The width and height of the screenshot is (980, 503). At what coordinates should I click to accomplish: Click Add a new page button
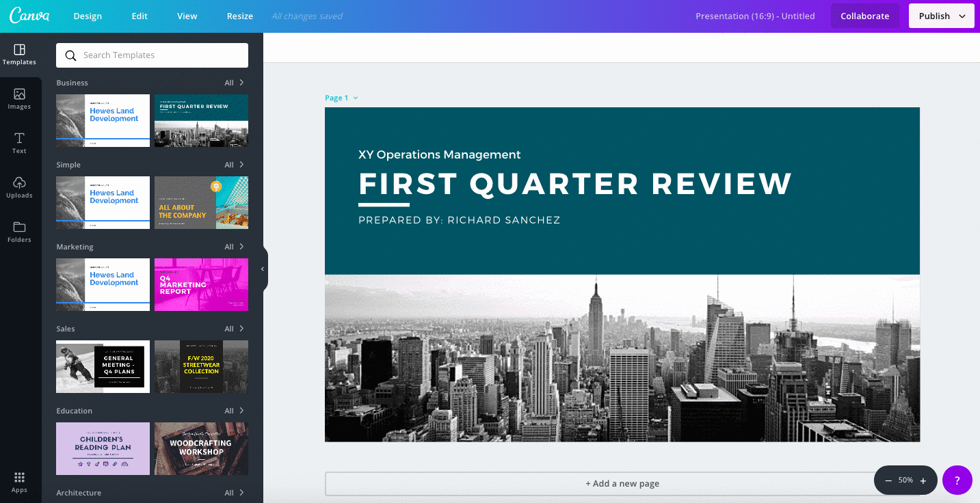622,483
